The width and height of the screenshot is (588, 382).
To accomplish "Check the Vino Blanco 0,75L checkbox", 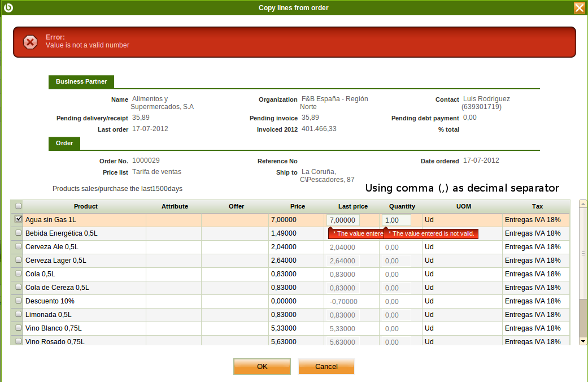I will coord(19,328).
